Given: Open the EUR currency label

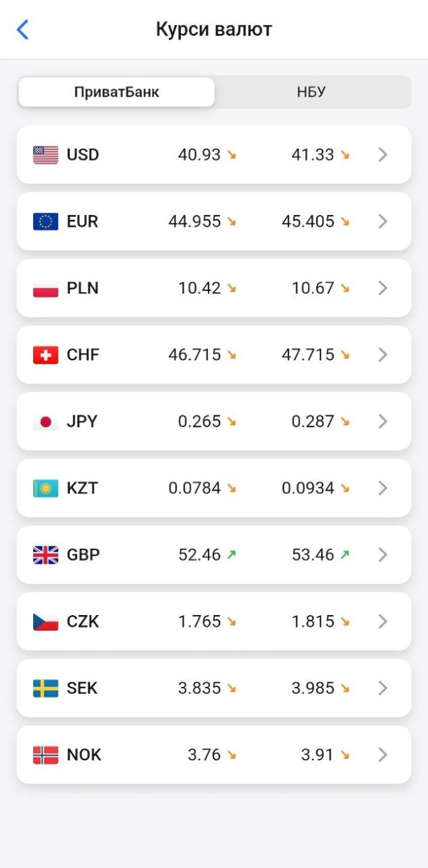Looking at the screenshot, I should pyautogui.click(x=83, y=222).
